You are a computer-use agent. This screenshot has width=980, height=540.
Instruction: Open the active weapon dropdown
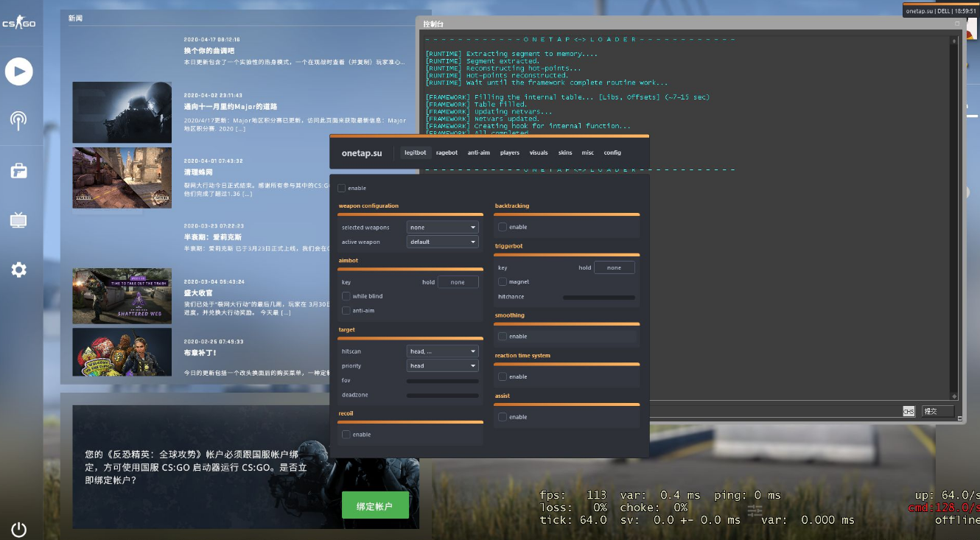443,242
